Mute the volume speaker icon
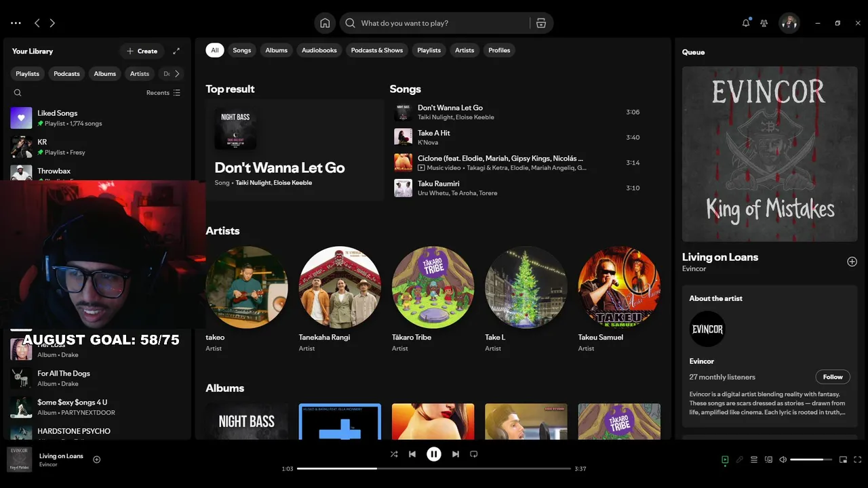The image size is (868, 488). tap(783, 460)
